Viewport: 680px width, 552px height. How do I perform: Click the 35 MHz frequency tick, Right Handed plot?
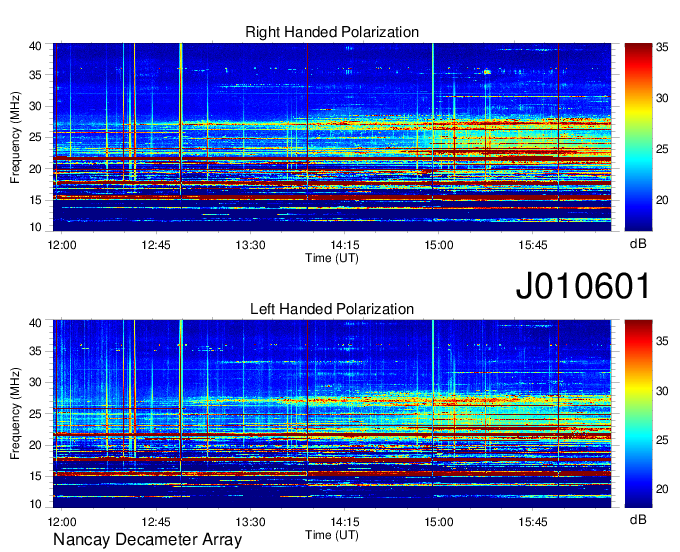coord(36,75)
